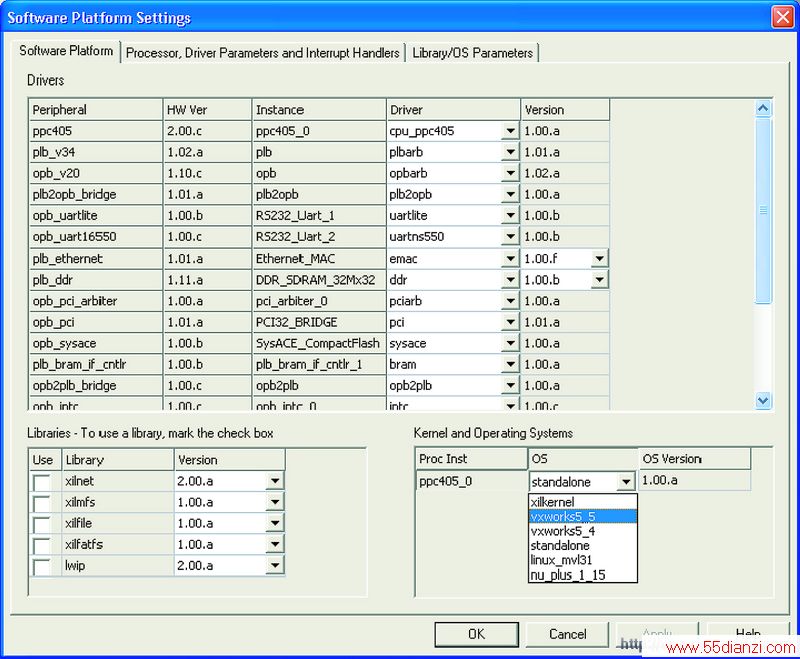Open driver dropdown for plbarb
This screenshot has height=659, width=800.
pyautogui.click(x=510, y=152)
